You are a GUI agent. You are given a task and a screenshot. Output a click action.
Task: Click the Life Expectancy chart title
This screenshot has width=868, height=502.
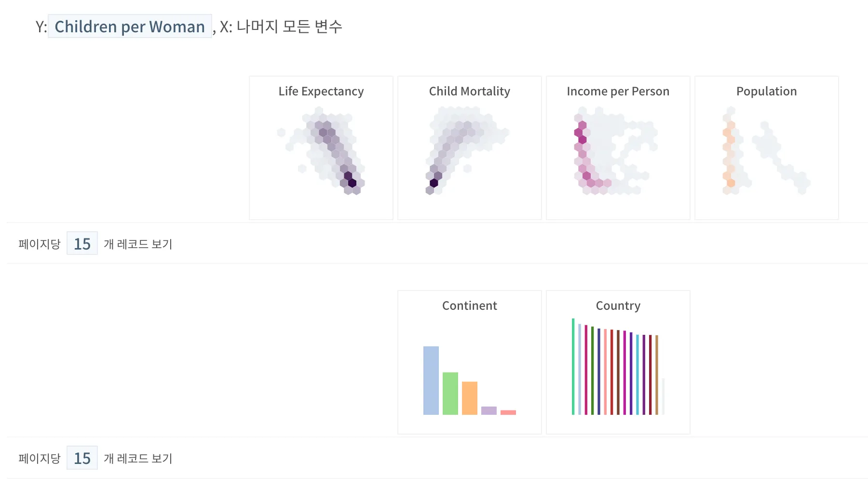coord(321,92)
